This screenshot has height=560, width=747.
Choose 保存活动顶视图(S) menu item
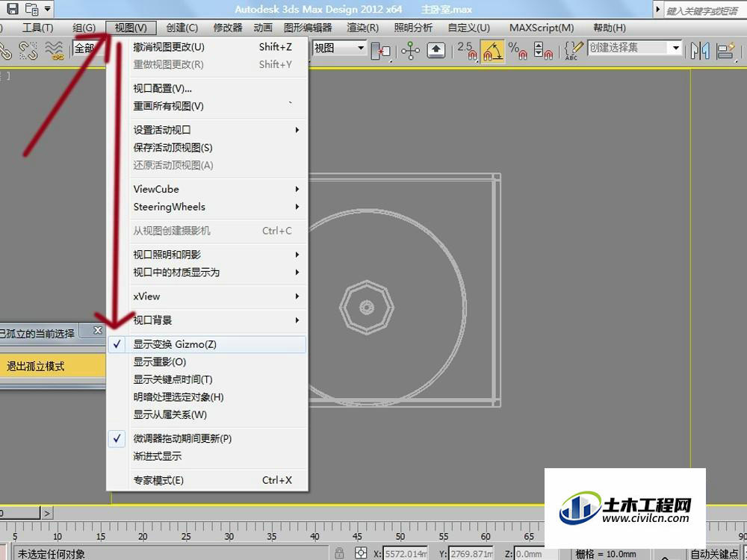click(207, 148)
